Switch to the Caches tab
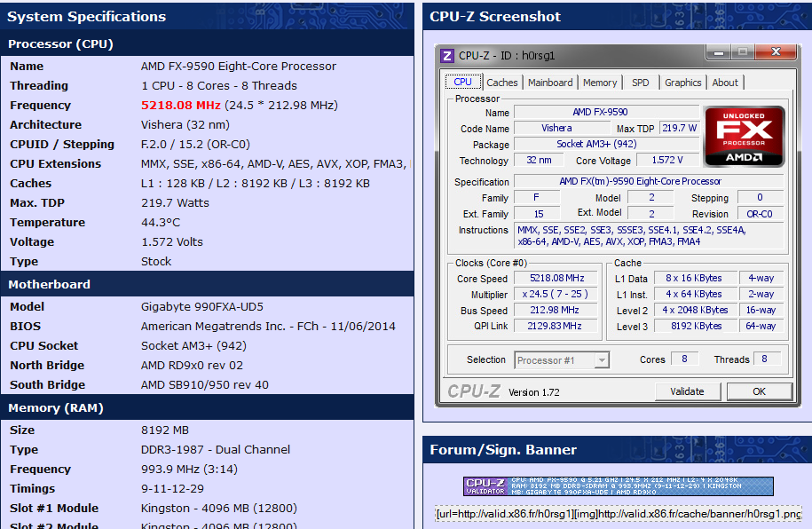This screenshot has width=812, height=529. [x=501, y=83]
